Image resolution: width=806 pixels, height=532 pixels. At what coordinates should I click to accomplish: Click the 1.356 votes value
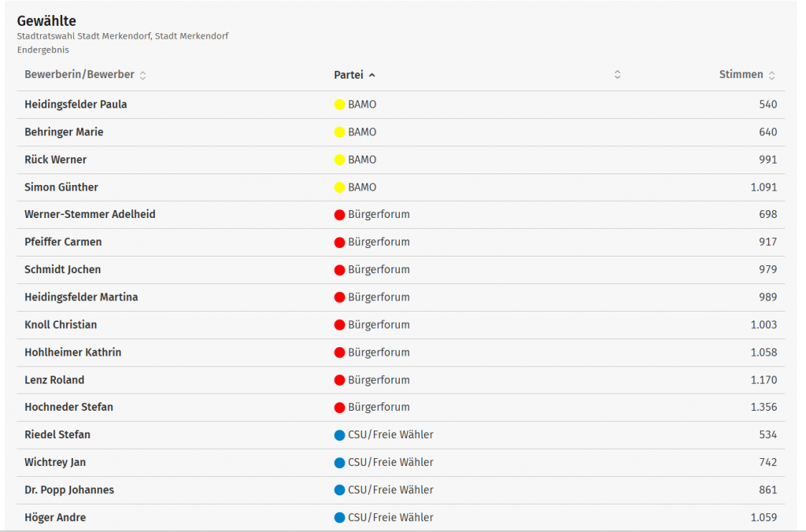(x=763, y=408)
